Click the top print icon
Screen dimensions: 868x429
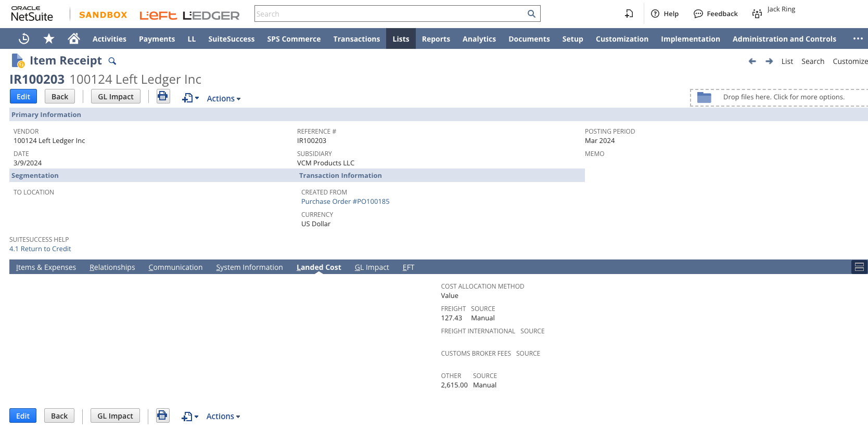click(x=163, y=96)
